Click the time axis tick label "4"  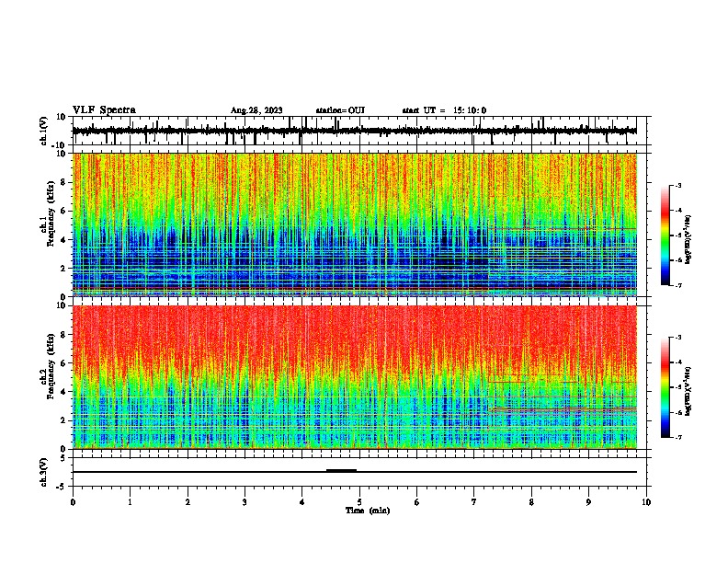[x=302, y=502]
